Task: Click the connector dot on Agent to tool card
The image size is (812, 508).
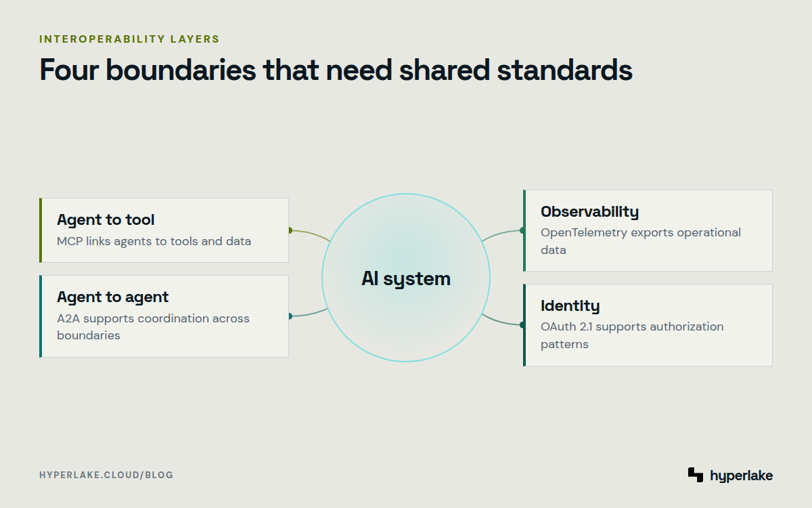Action: [289, 230]
